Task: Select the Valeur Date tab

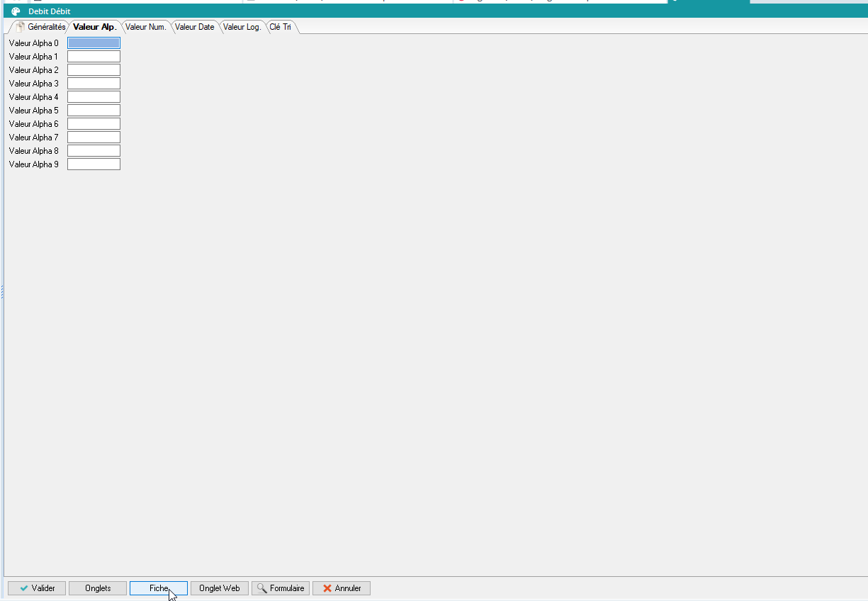Action: [194, 27]
